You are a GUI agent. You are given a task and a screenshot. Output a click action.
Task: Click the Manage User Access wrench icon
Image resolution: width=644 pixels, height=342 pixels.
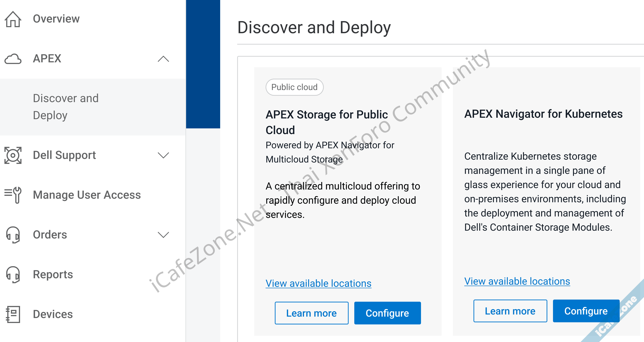[13, 195]
